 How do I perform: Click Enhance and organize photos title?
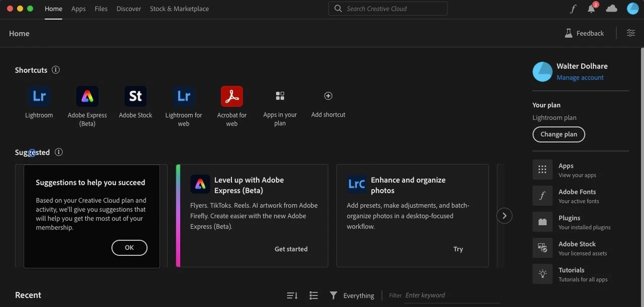point(408,185)
